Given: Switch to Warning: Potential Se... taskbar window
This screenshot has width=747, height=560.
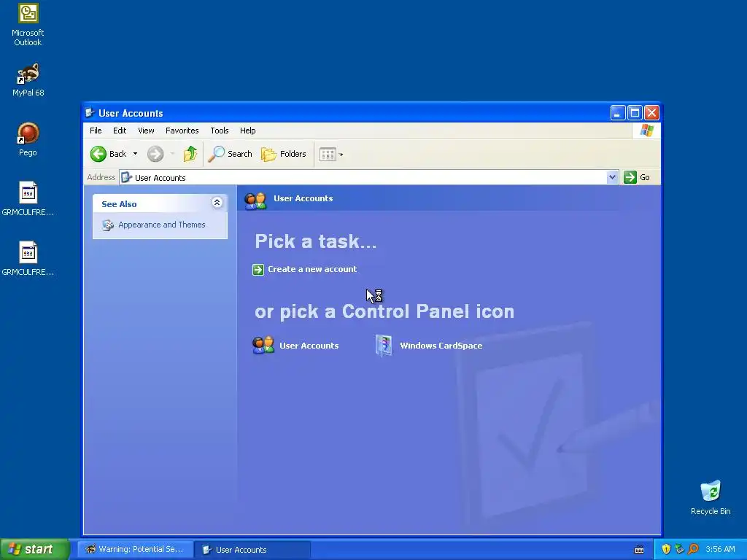Looking at the screenshot, I should pos(135,550).
